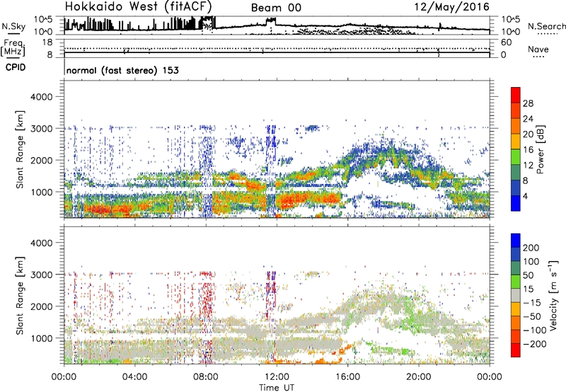566x392 pixels.
Task: Click the '20:00' time axis label
Action: (x=419, y=377)
